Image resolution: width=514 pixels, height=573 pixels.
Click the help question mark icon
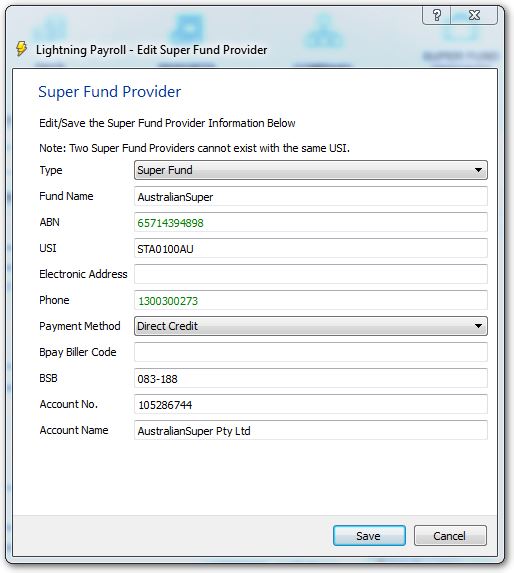click(x=437, y=15)
